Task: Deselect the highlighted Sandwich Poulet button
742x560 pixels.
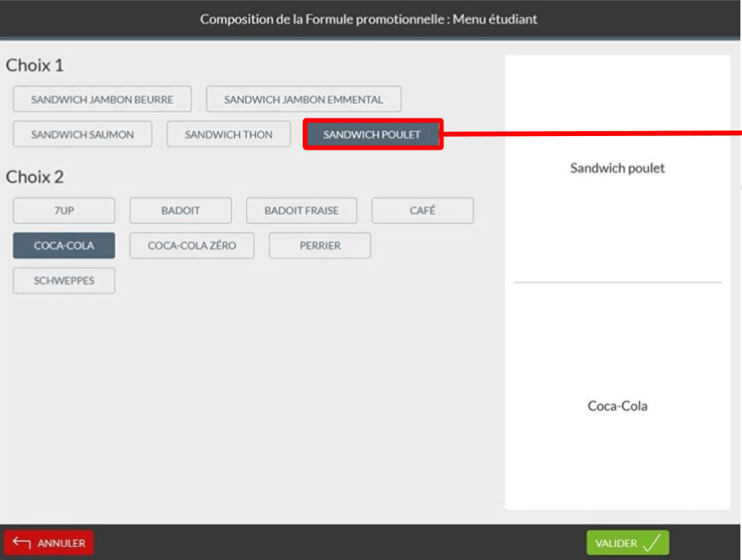Action: point(372,134)
